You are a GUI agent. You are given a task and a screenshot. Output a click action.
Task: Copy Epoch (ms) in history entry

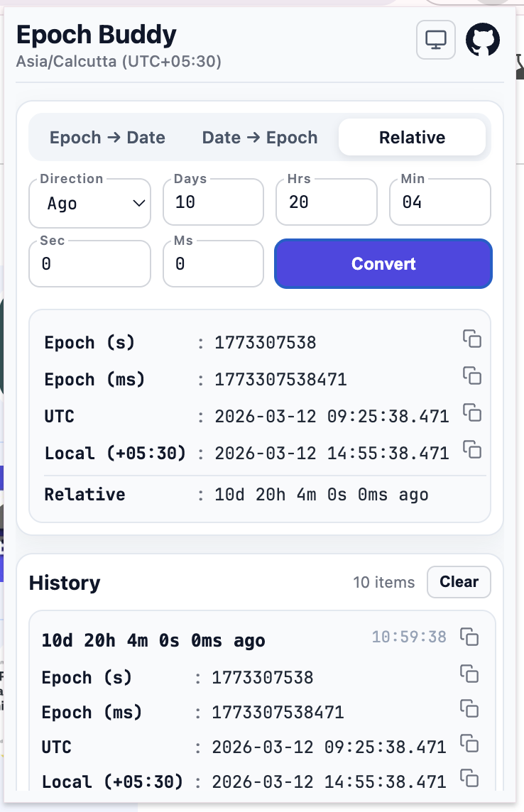click(469, 708)
